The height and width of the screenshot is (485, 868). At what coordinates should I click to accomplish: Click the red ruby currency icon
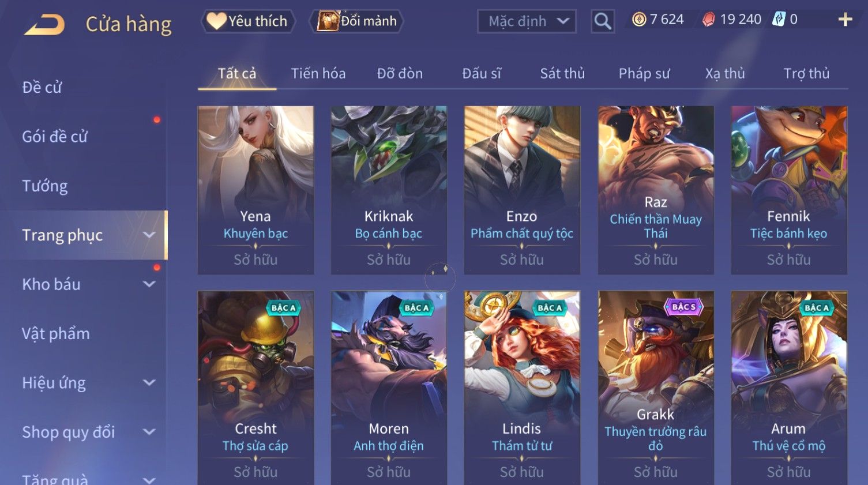709,20
